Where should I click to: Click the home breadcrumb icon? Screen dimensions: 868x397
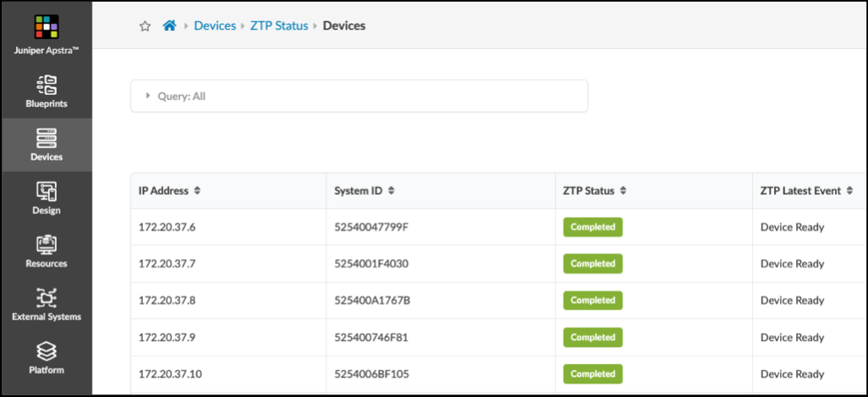click(x=169, y=25)
